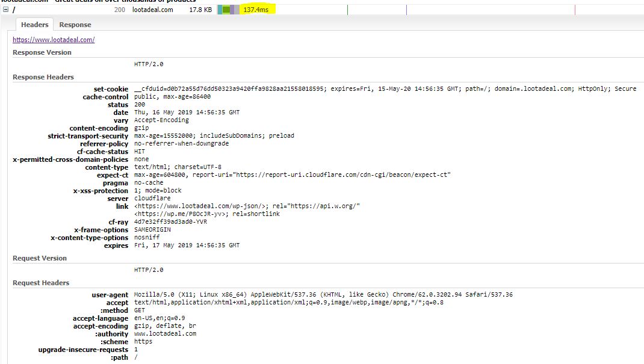Click the 200 status cell in request row
644x364 pixels.
coord(120,10)
